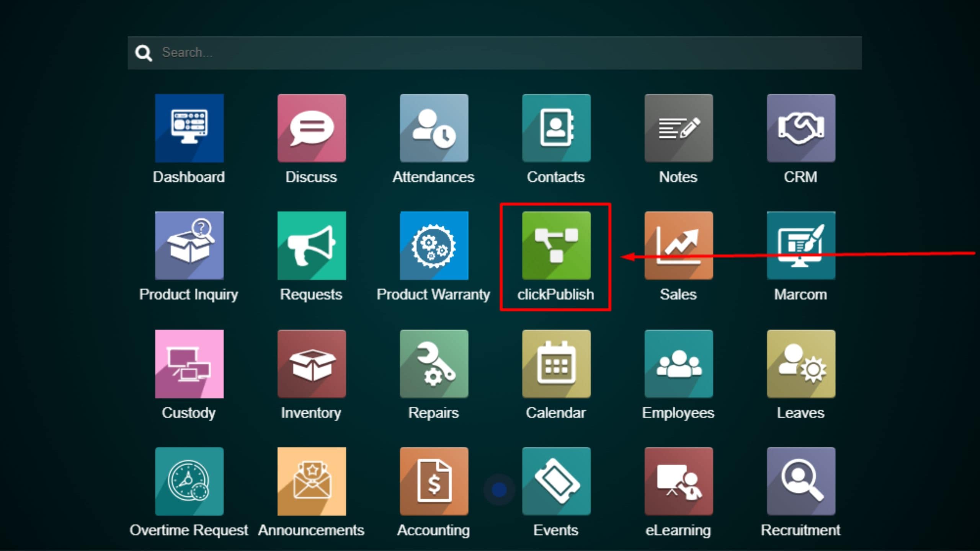This screenshot has height=551, width=980.
Task: Click the magnifying glass search icon
Action: [x=144, y=53]
